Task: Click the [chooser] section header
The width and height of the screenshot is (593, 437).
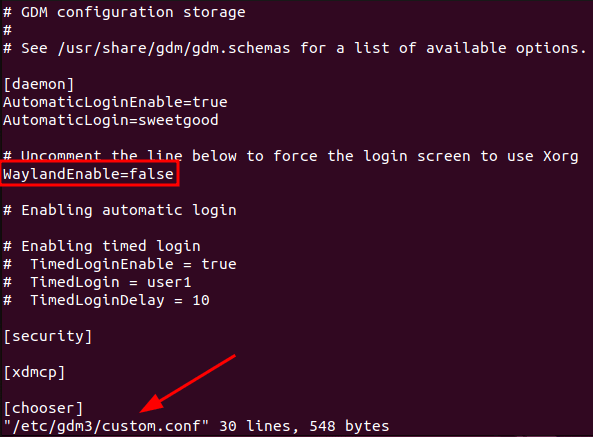Action: click(43, 408)
